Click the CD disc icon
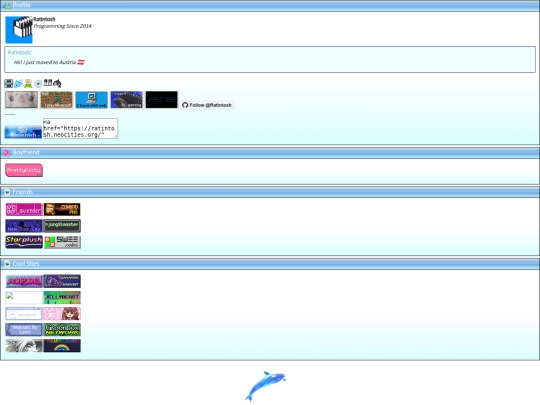 click(x=38, y=83)
